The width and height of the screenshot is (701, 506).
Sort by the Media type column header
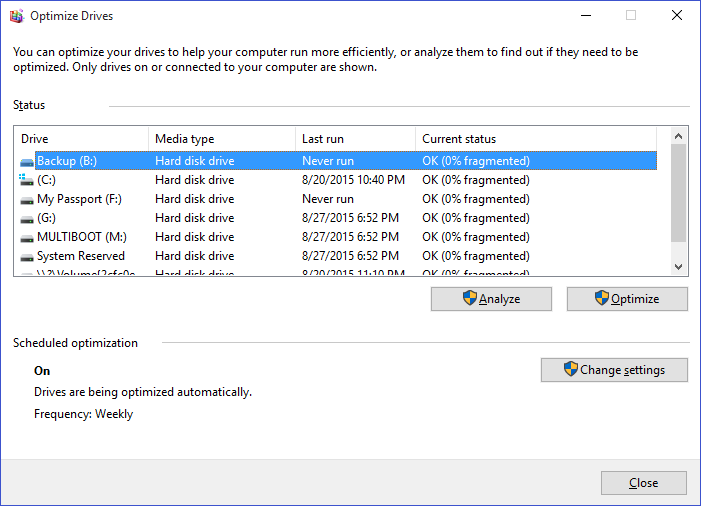click(222, 139)
